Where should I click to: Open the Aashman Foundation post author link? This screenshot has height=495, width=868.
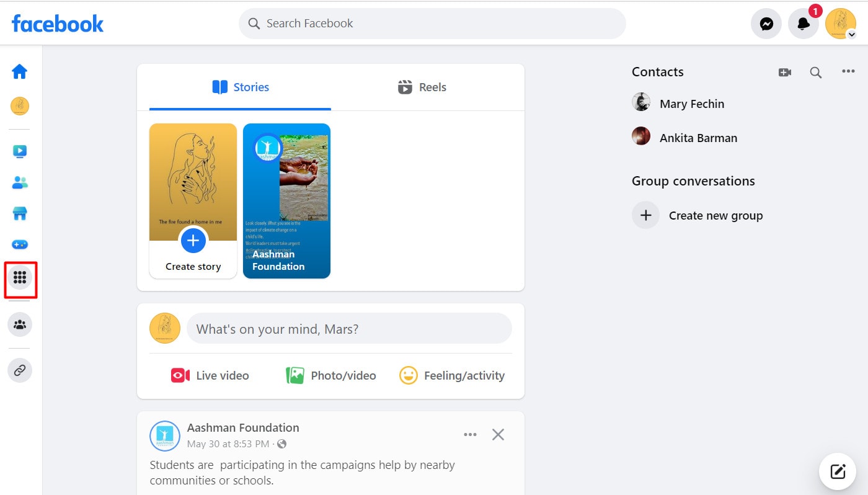point(243,428)
